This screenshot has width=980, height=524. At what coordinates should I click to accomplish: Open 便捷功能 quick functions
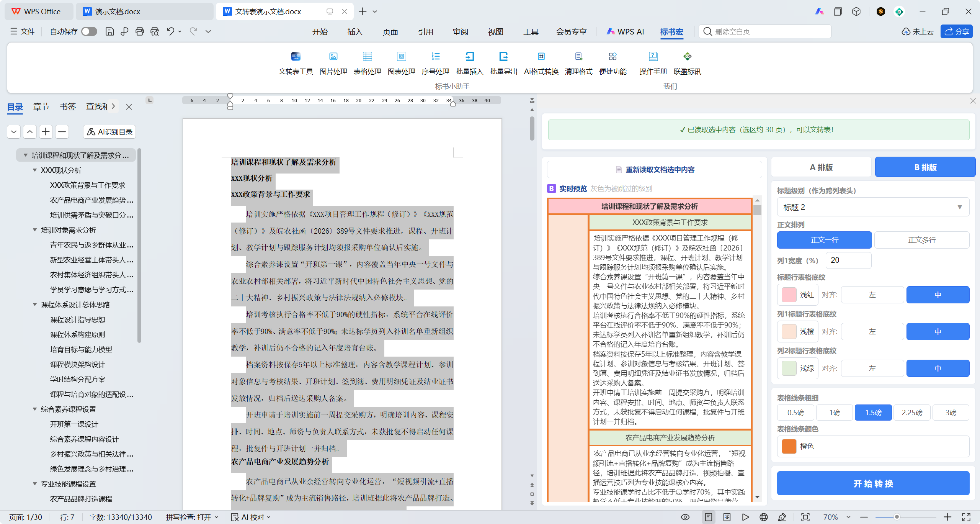[x=612, y=63]
